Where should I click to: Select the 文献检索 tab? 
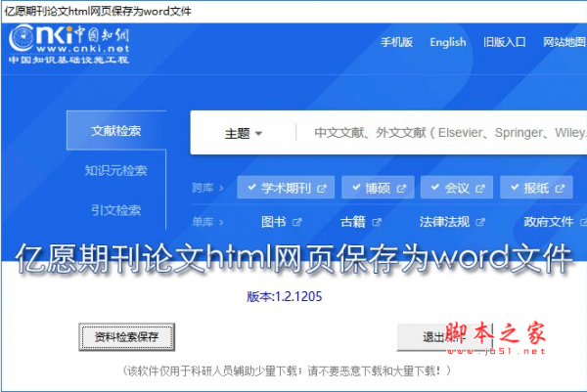[116, 131]
